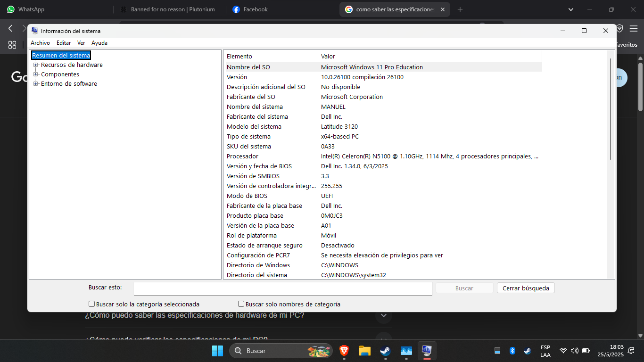Click the 'Modo de BIOS' element
The width and height of the screenshot is (644, 362).
(x=247, y=196)
